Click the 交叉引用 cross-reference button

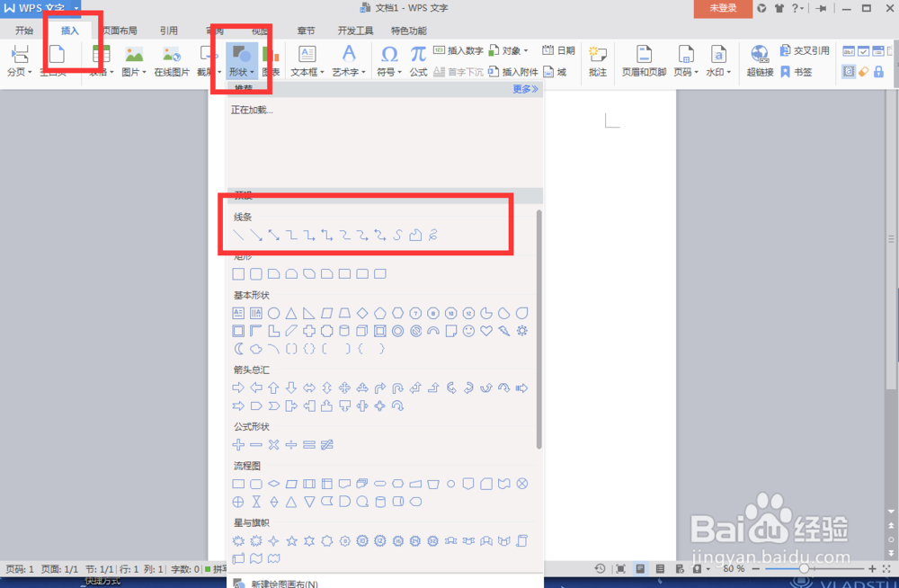point(805,50)
